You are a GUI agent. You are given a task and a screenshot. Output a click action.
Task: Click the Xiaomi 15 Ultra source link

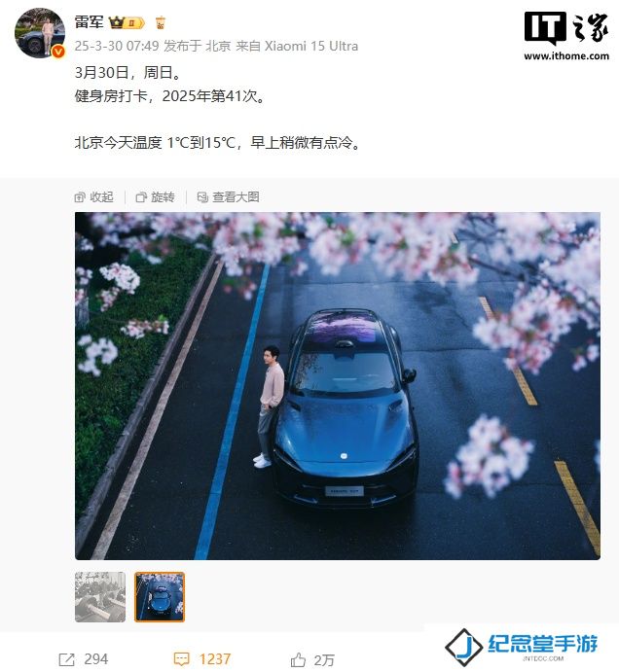tap(311, 46)
